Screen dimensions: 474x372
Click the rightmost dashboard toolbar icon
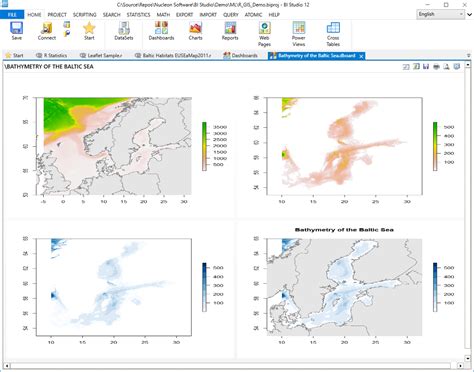(x=457, y=67)
